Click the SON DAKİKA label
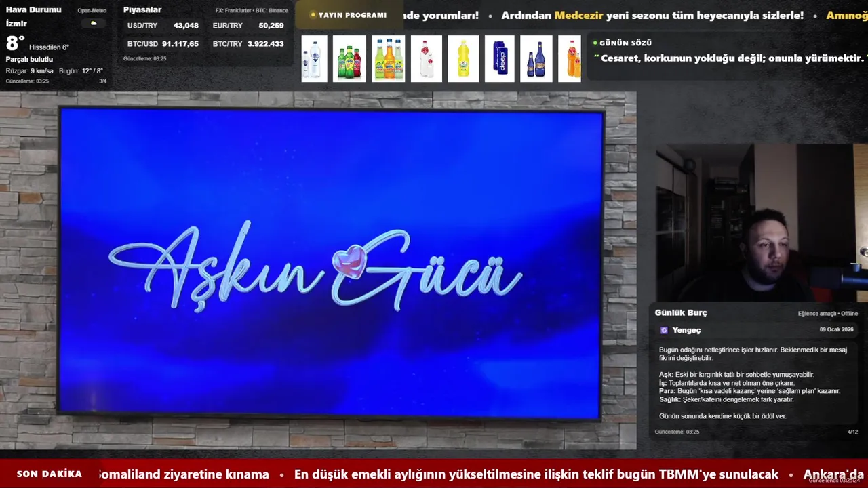 point(49,474)
